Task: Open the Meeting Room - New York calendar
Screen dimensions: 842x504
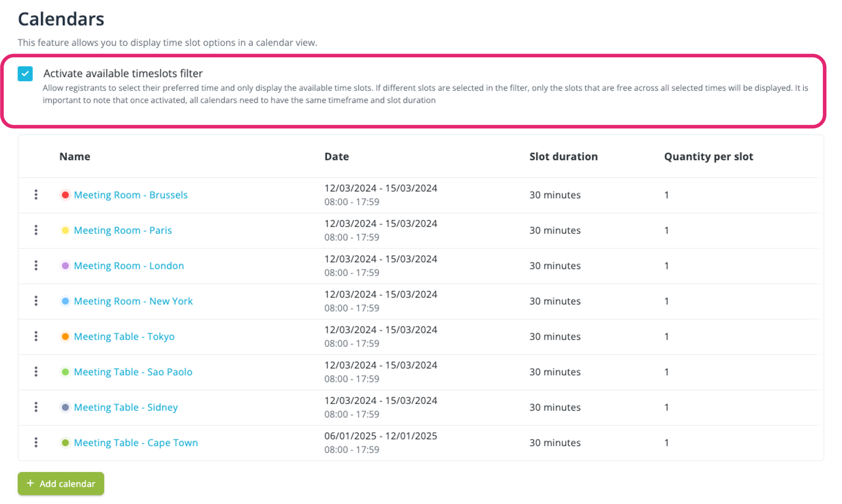Action: 134,301
